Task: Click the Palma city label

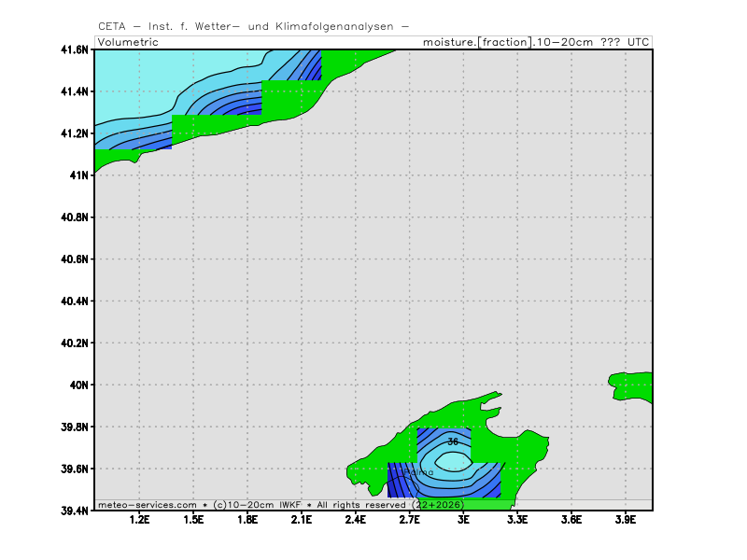Action: coord(417,472)
